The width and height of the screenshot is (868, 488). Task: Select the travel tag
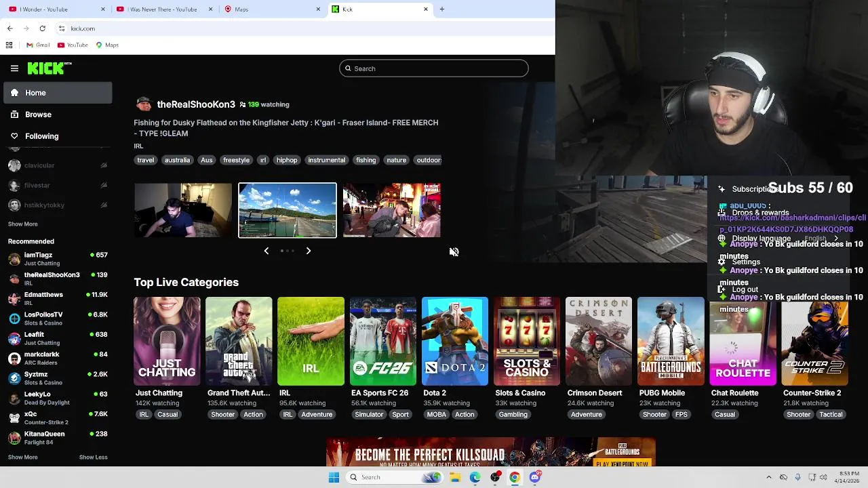click(x=145, y=160)
